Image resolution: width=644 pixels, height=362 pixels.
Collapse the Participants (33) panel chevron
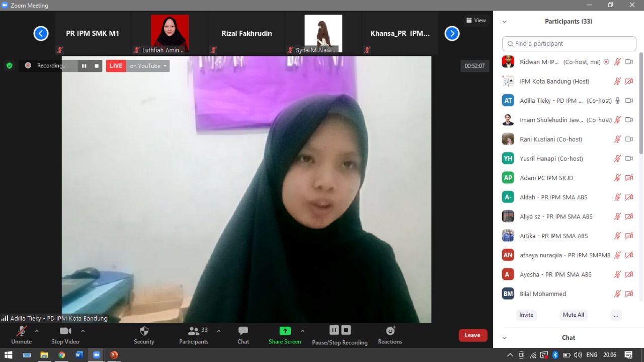pyautogui.click(x=505, y=22)
